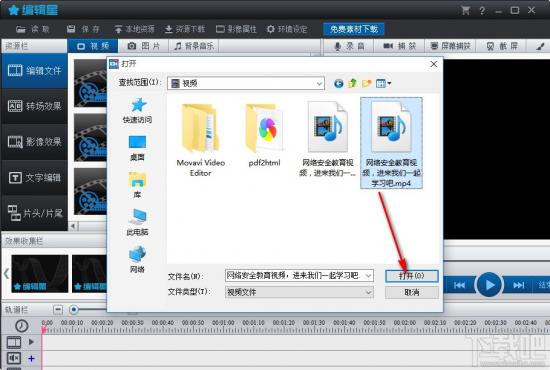The height and width of the screenshot is (370, 550).
Task: Open the help question mark icon
Action: (x=482, y=11)
